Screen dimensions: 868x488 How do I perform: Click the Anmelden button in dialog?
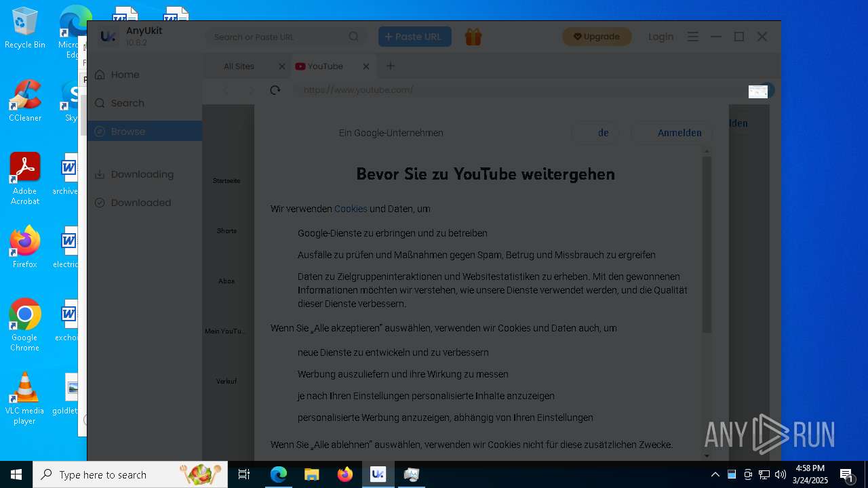[x=672, y=133]
